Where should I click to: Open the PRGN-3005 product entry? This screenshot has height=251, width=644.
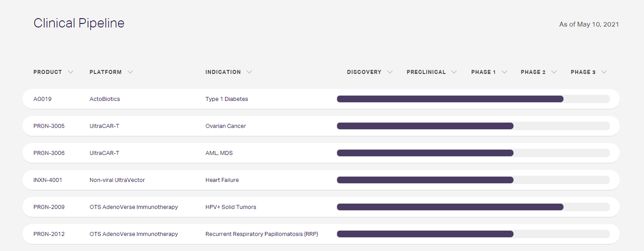pos(49,126)
